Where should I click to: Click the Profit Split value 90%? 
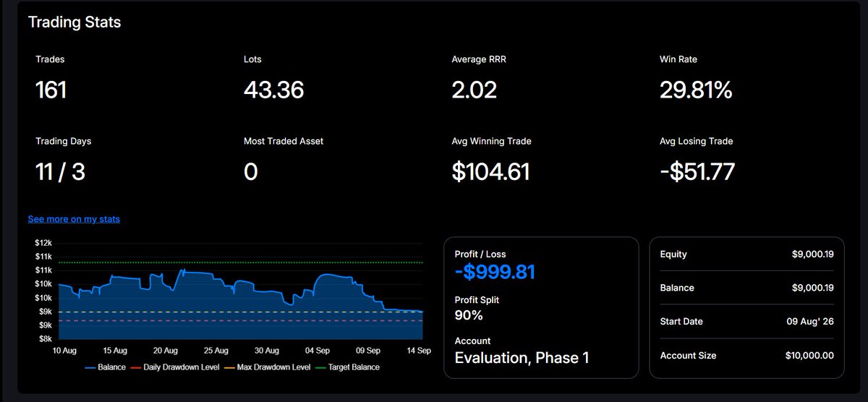click(469, 315)
